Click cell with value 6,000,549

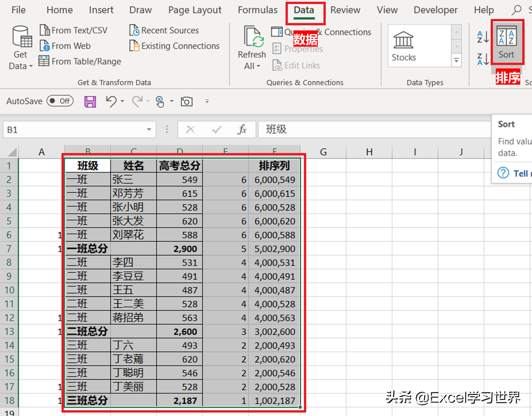(x=274, y=180)
